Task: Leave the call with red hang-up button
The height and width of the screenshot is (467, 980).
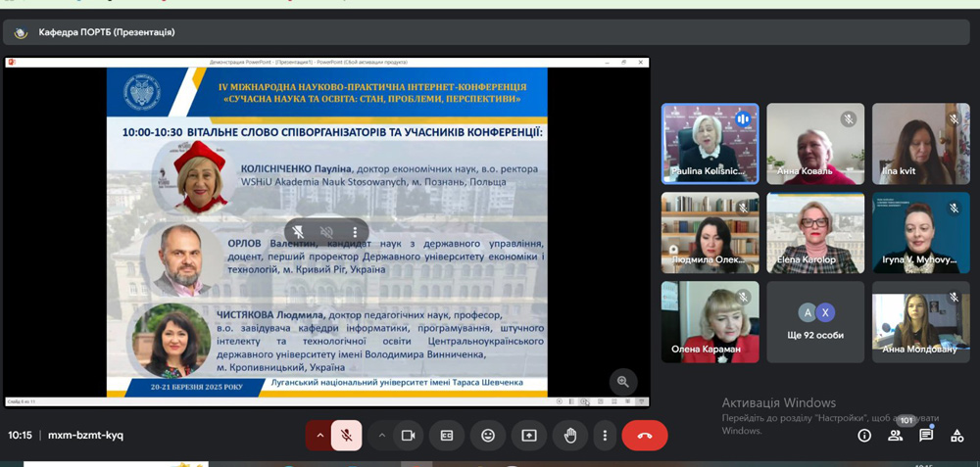Action: [x=644, y=436]
